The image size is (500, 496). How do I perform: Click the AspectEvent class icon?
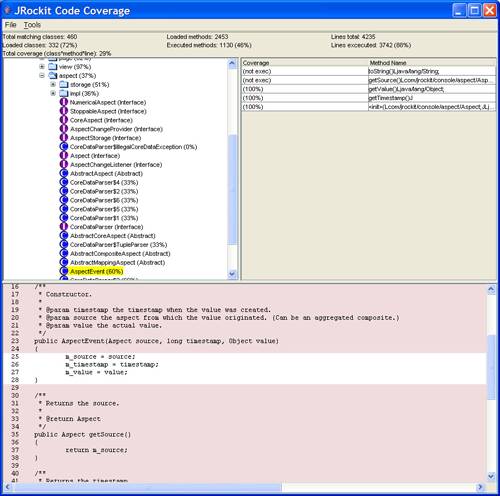(x=64, y=271)
